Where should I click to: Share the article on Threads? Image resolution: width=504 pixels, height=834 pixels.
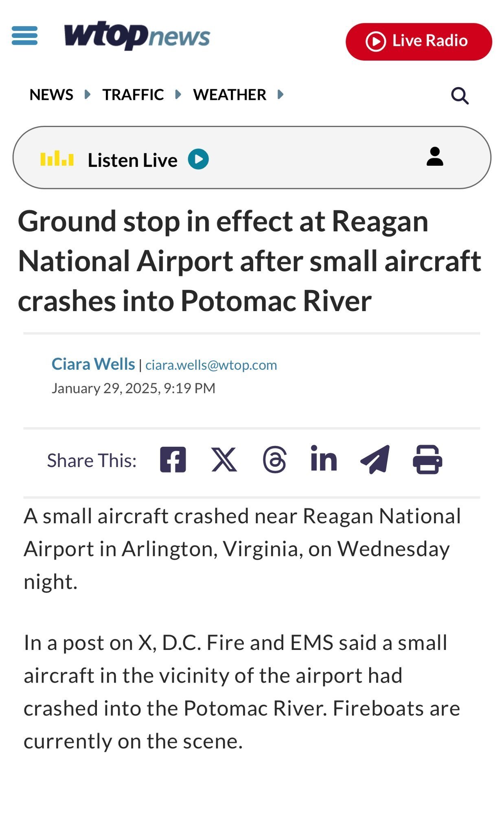275,459
